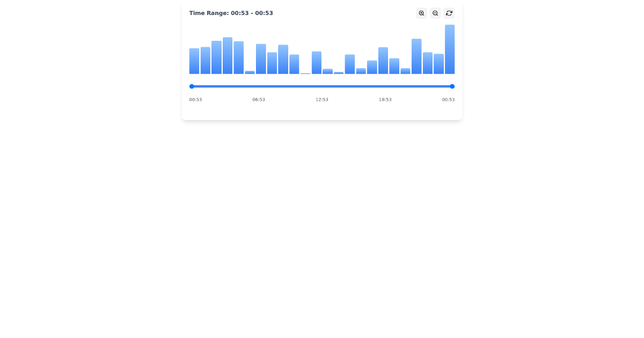The image size is (644, 338).
Task: Click the 06:53 axis label
Action: 259,99
